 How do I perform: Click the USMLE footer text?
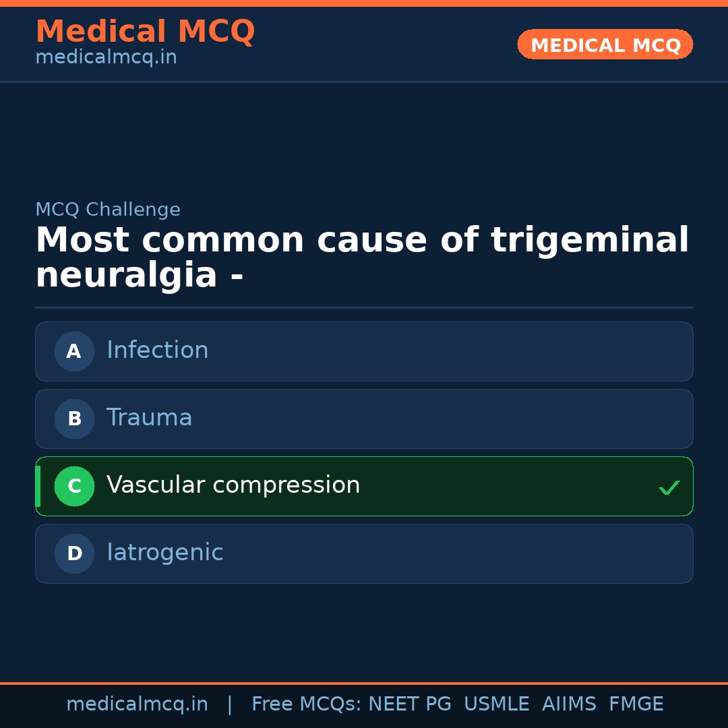click(496, 704)
